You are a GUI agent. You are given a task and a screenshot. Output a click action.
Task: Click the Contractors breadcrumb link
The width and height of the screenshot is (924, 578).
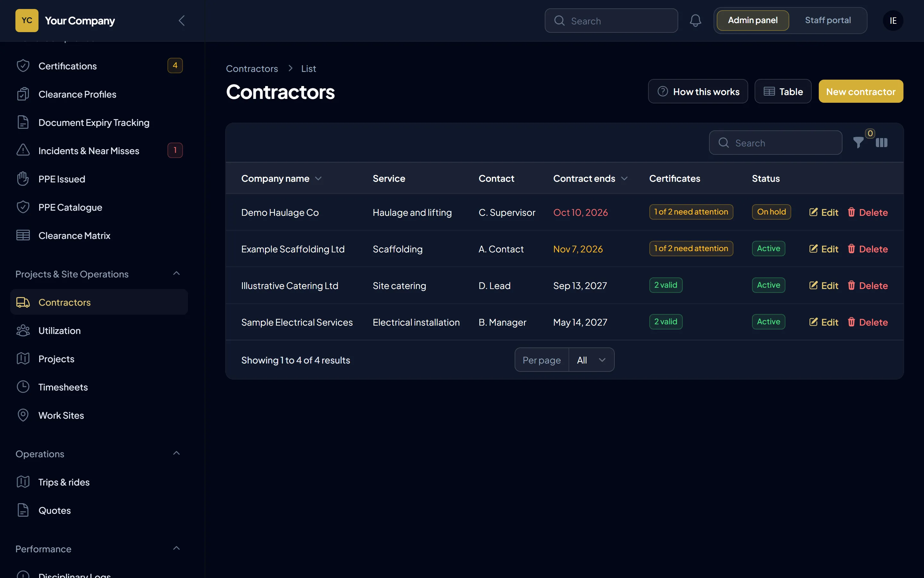252,68
